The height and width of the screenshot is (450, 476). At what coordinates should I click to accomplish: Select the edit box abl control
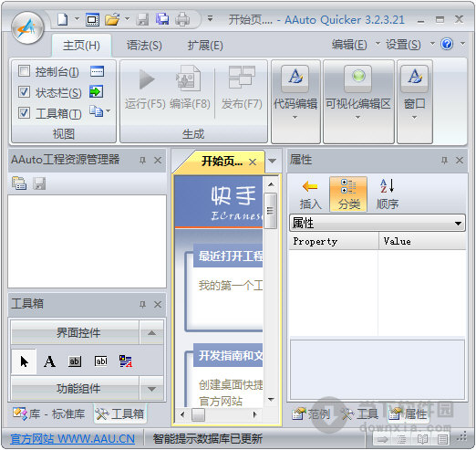100,361
